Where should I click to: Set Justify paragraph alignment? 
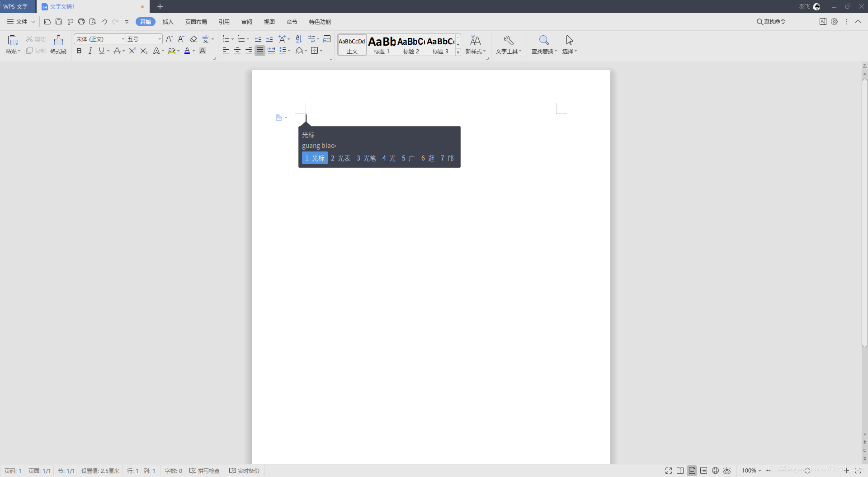pyautogui.click(x=260, y=51)
